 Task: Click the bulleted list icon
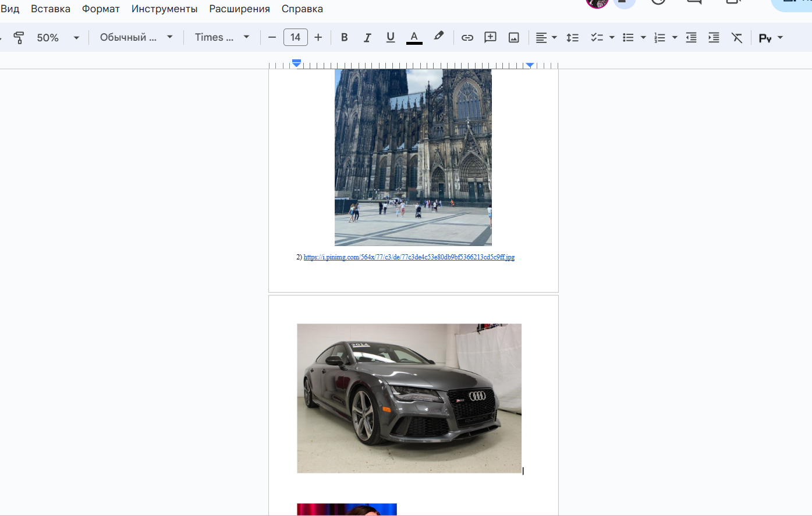coord(628,37)
